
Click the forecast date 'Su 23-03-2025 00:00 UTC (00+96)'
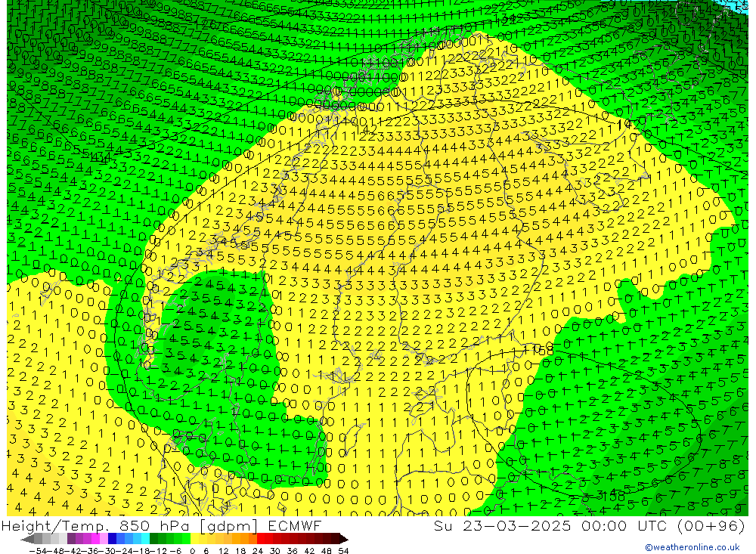pos(589,525)
